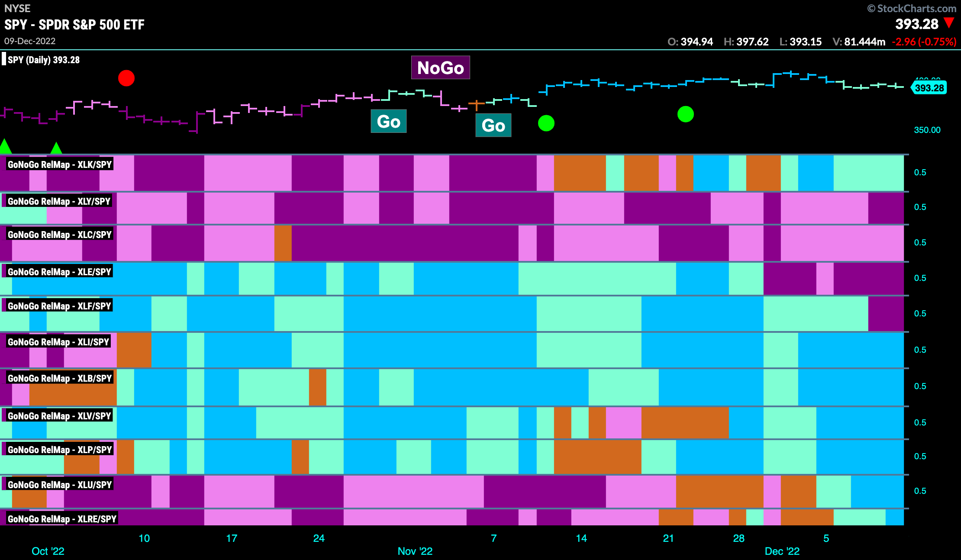Image resolution: width=961 pixels, height=560 pixels.
Task: Click the GoNoGo RelMap - XLI/SPY label
Action: [58, 342]
